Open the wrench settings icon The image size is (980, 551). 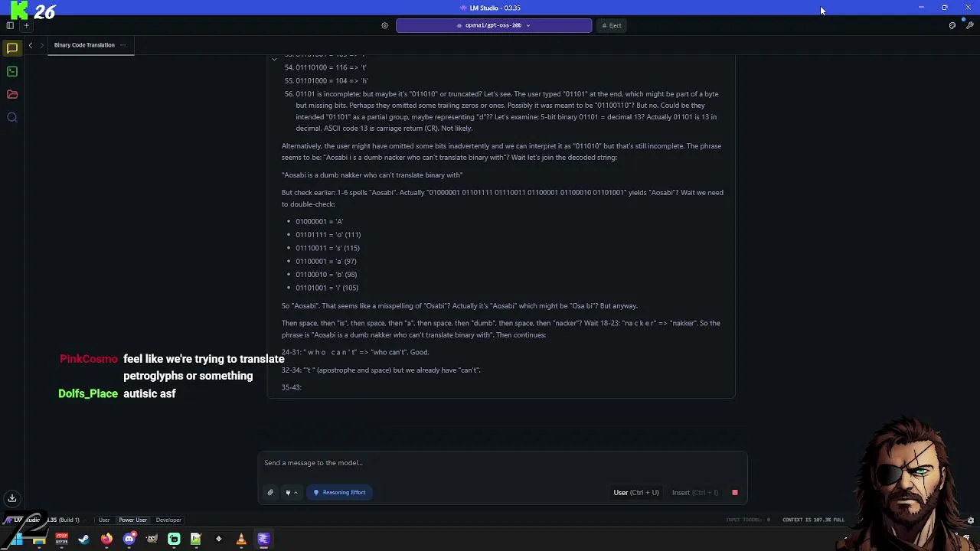[969, 25]
